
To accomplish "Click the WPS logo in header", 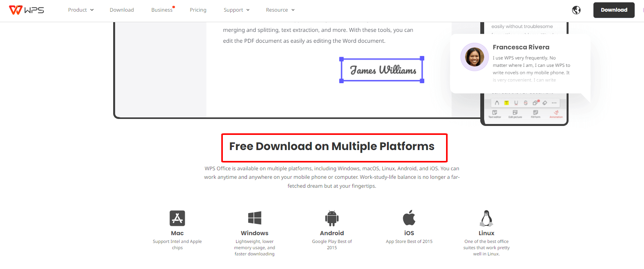I will coord(26,10).
